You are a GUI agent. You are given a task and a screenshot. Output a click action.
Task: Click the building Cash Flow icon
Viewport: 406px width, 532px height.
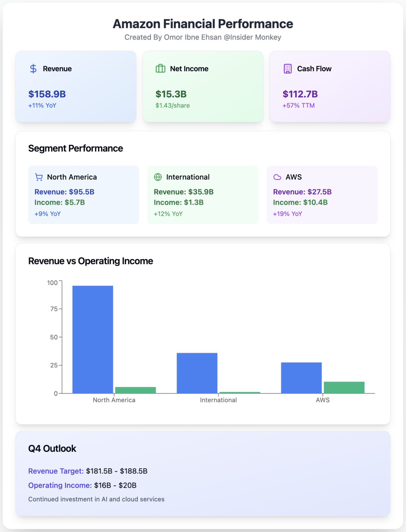288,69
